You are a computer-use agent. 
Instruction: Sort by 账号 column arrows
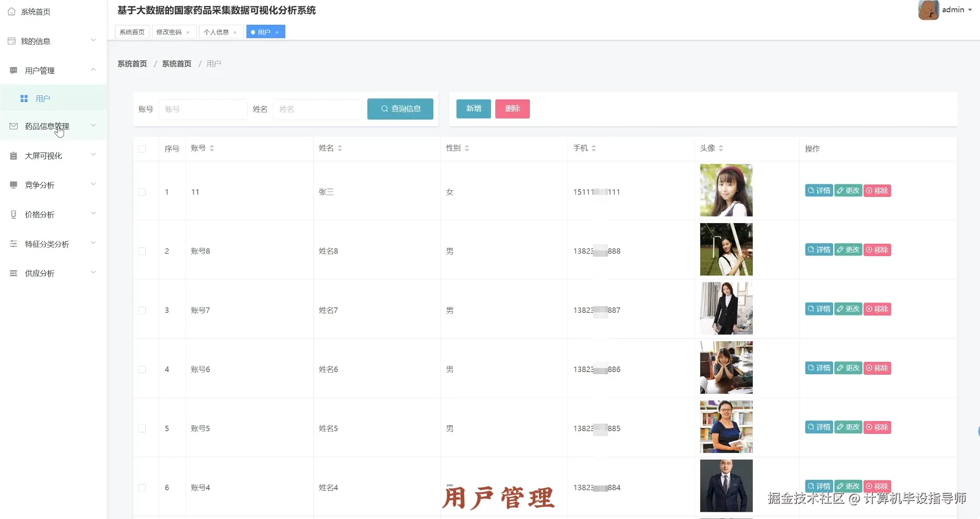pos(212,148)
